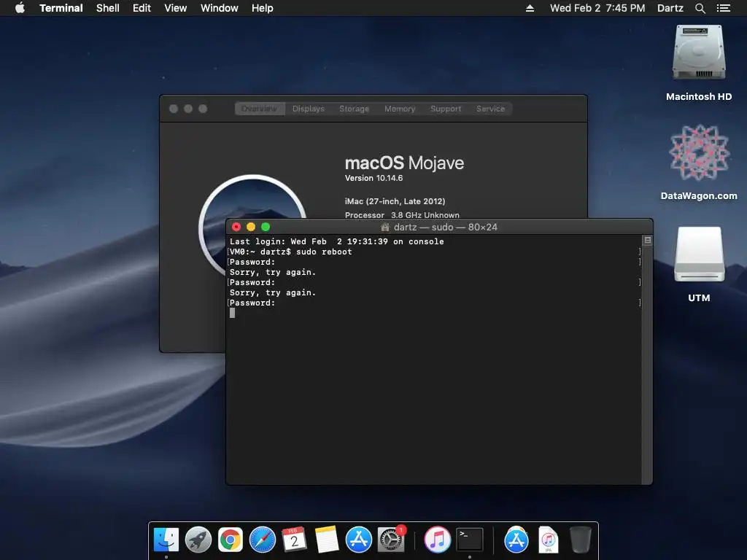The width and height of the screenshot is (747, 560).
Task: Click the date and time in menu bar
Action: coord(597,8)
